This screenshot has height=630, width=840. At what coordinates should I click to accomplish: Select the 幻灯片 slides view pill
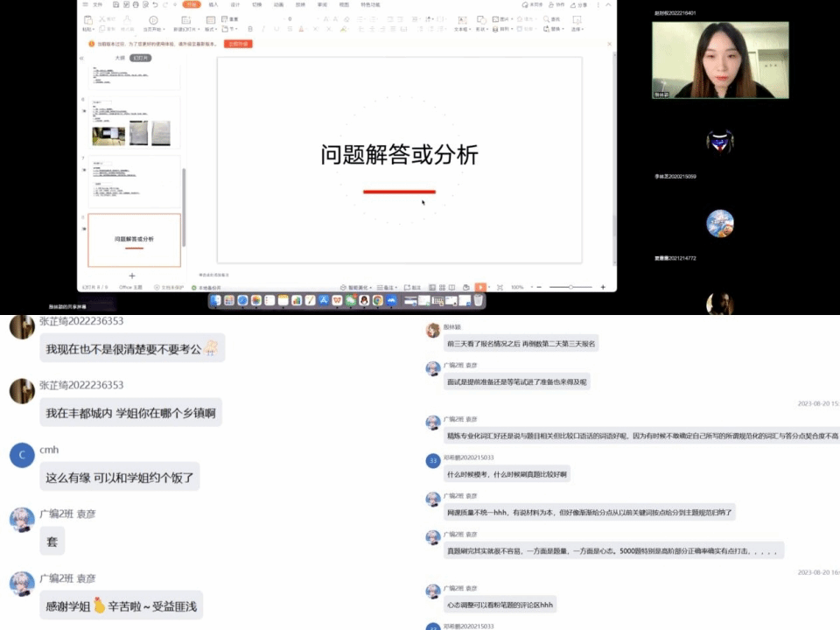[140, 58]
